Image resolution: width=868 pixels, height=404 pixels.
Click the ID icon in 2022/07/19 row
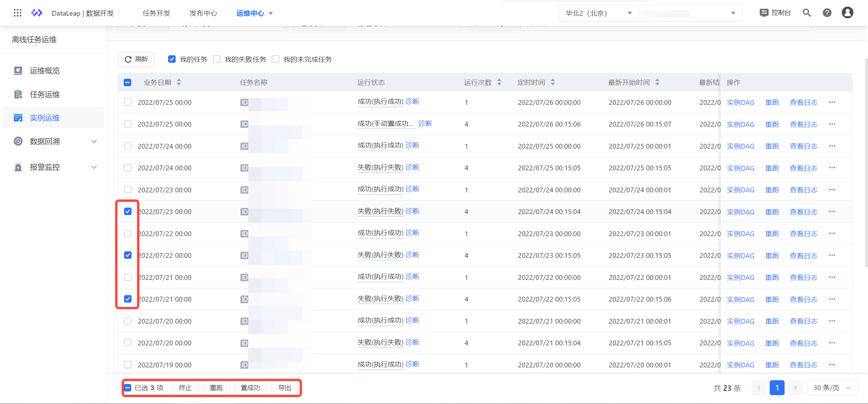tap(244, 365)
